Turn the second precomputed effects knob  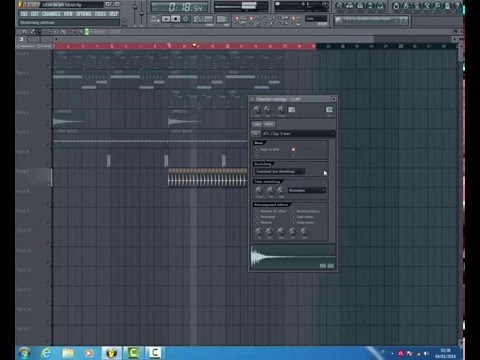coord(270,232)
